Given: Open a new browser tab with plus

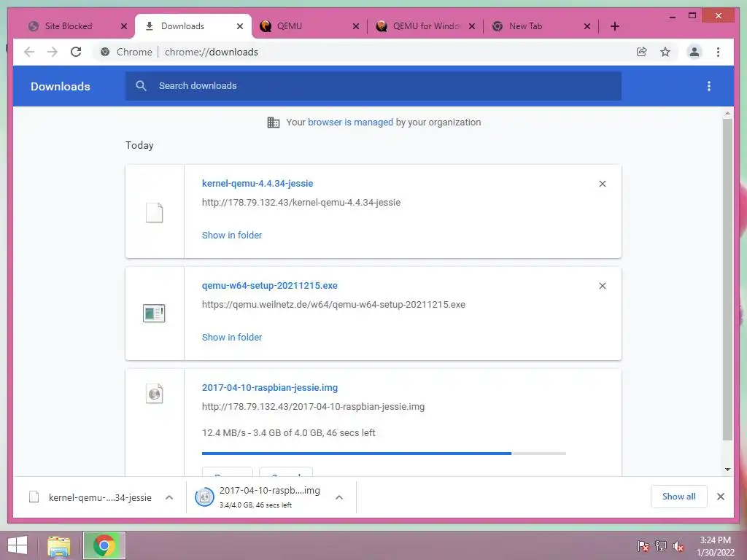Looking at the screenshot, I should click(615, 26).
